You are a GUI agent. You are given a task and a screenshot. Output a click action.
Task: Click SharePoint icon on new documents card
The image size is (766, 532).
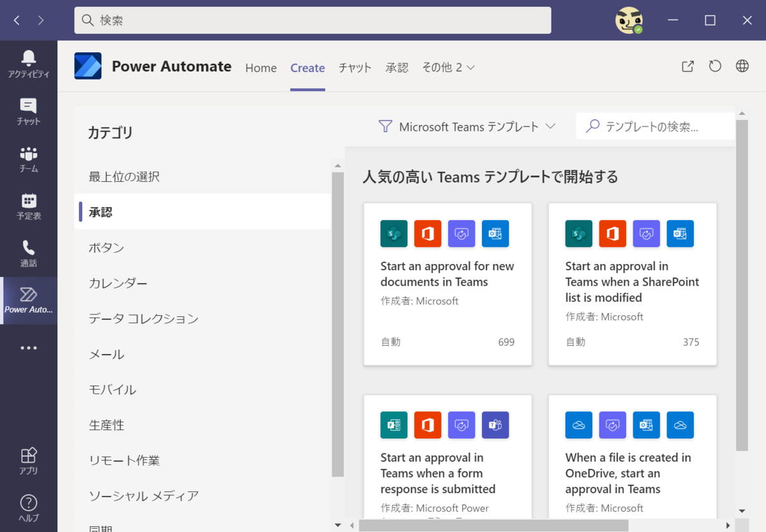[394, 233]
